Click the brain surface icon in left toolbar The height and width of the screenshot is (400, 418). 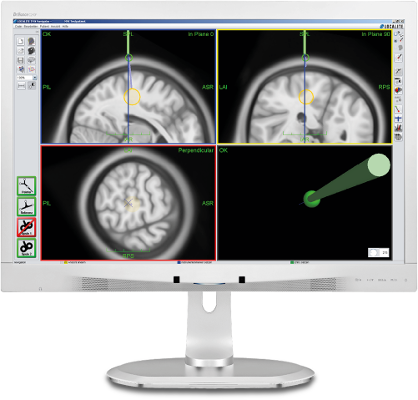tap(32, 60)
